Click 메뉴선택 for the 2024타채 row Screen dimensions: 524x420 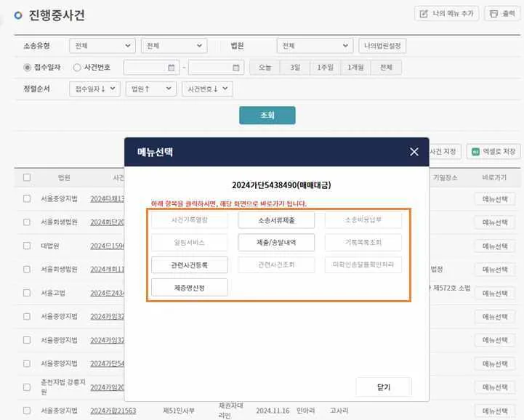495,199
